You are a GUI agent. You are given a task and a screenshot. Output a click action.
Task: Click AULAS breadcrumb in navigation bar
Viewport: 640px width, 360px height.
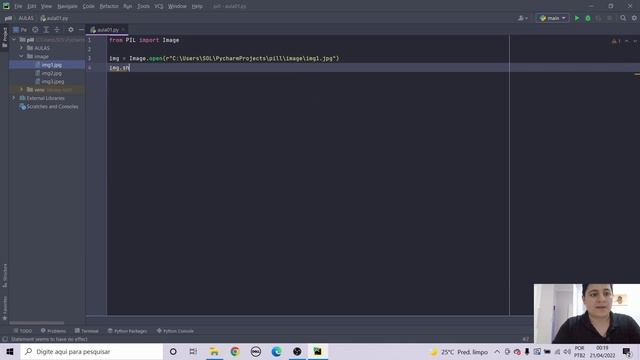click(26, 18)
